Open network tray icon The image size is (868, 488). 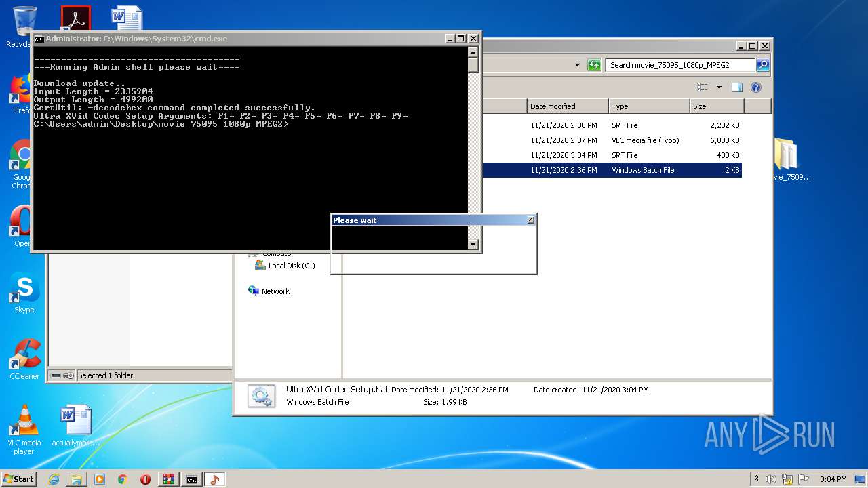click(x=787, y=479)
